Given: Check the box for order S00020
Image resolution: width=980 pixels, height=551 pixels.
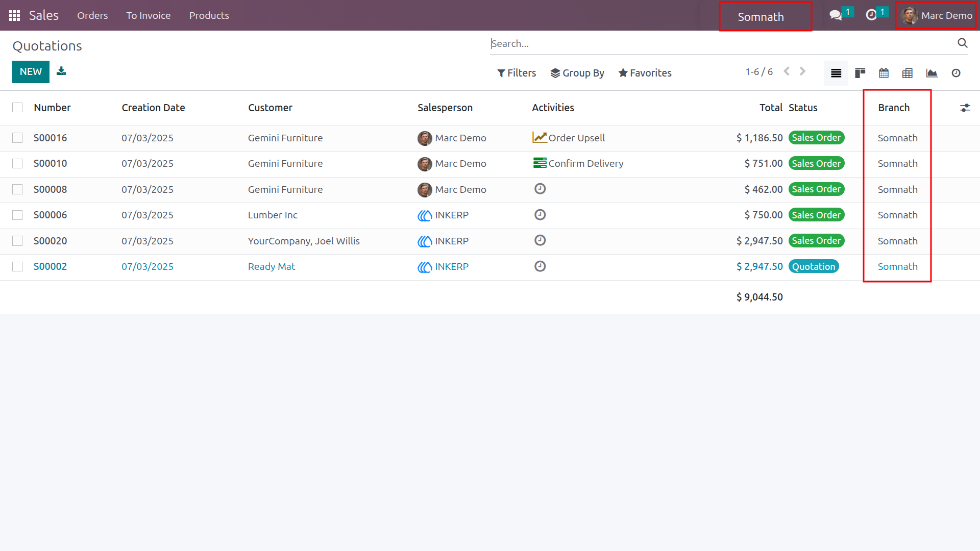Looking at the screenshot, I should [17, 241].
